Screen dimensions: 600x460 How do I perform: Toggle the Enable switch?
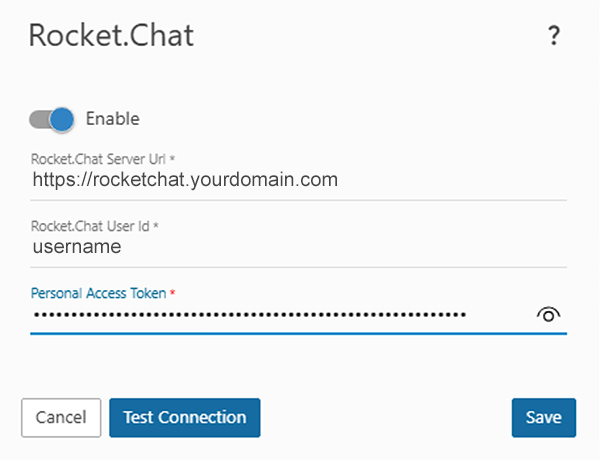52,119
